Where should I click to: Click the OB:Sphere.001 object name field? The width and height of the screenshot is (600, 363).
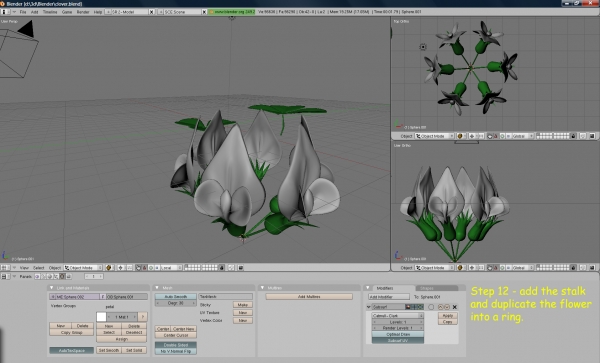pos(127,296)
